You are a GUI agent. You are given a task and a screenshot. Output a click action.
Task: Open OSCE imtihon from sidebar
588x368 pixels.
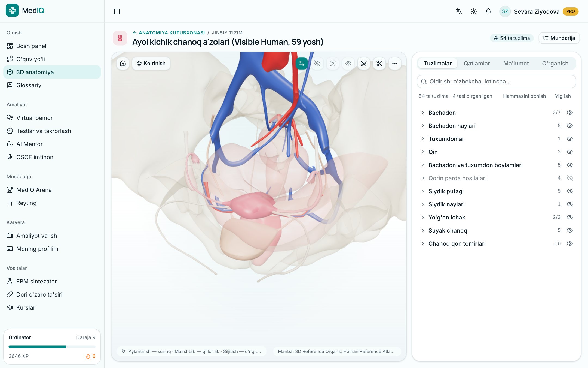tap(52, 157)
